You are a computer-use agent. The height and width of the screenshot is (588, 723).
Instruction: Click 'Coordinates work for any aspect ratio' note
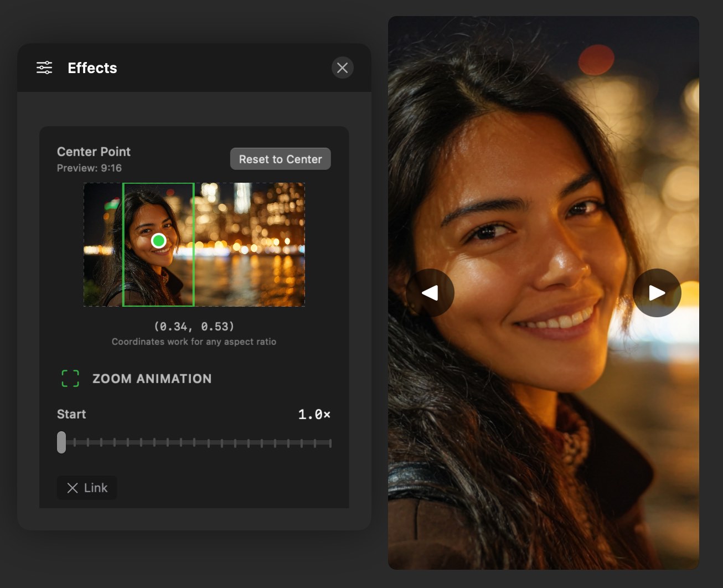pos(194,342)
